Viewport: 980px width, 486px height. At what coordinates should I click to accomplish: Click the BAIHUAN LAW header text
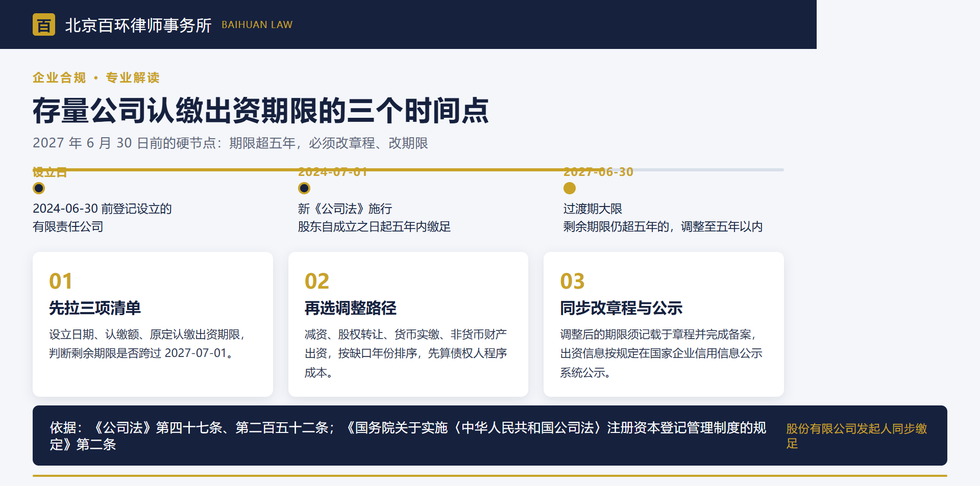tap(257, 24)
